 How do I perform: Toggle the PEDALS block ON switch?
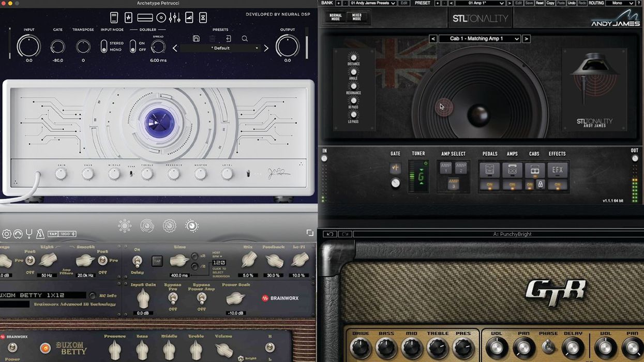coord(490,185)
